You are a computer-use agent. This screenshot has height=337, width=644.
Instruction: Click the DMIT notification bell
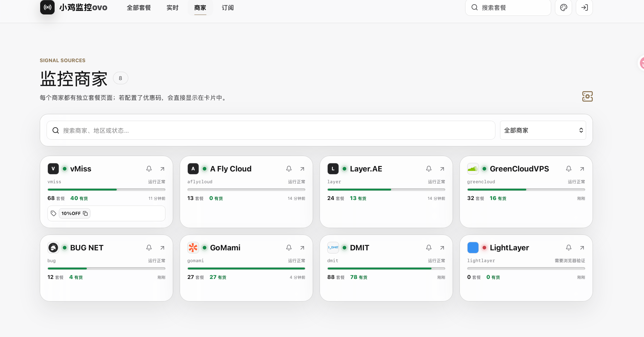point(429,247)
